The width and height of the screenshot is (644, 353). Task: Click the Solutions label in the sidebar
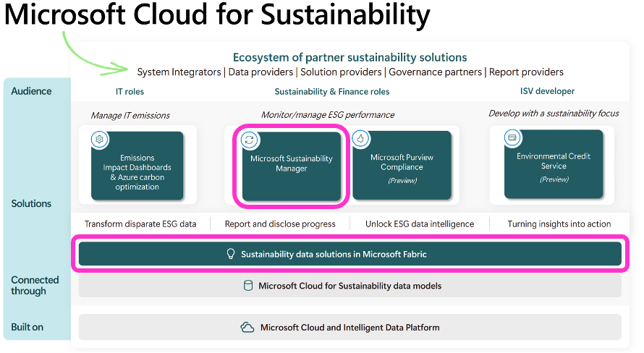point(31,203)
